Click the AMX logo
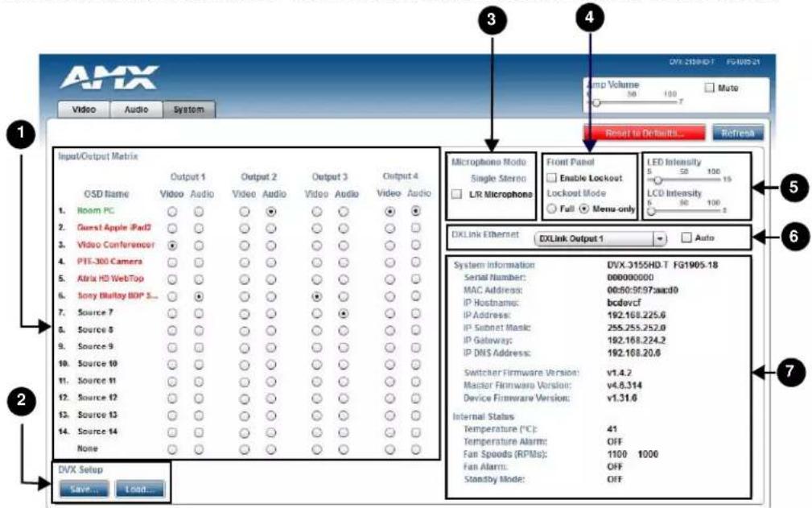812x508 pixels. [x=109, y=77]
